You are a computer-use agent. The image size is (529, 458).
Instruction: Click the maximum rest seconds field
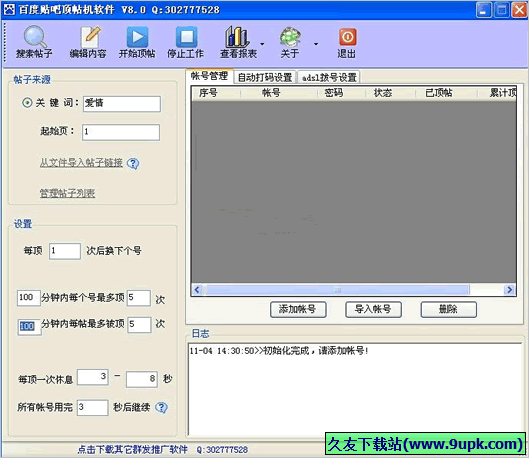142,379
